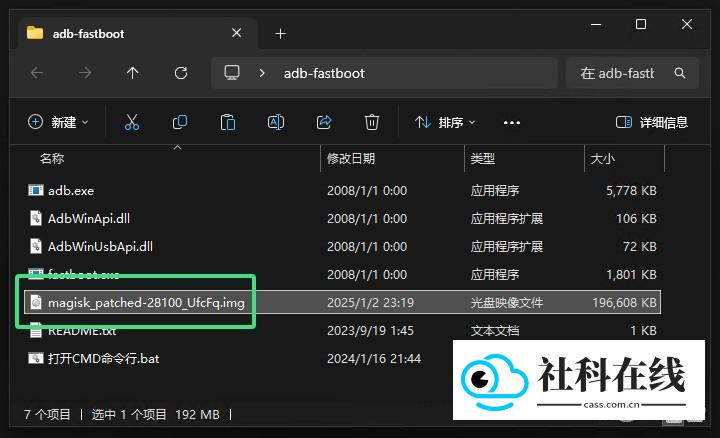Viewport: 720px width, 438px height.
Task: Sort by 修改日期 column header
Action: (x=351, y=159)
